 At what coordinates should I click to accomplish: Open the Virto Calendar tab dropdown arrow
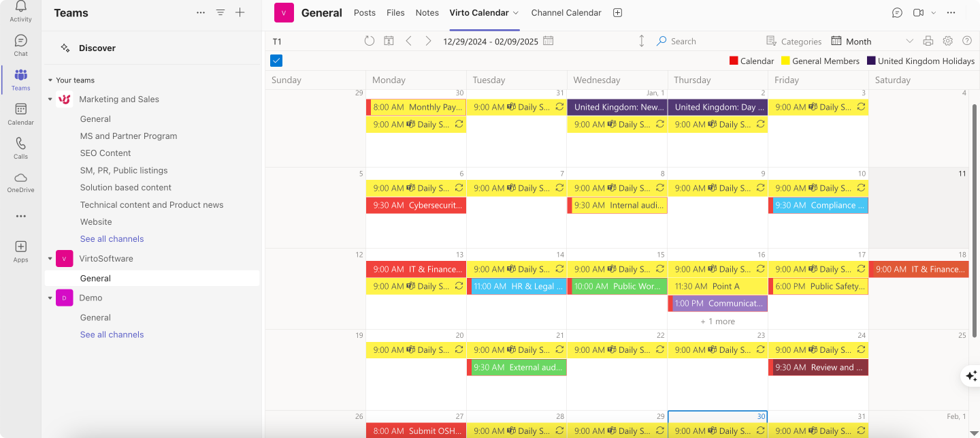pyautogui.click(x=516, y=13)
